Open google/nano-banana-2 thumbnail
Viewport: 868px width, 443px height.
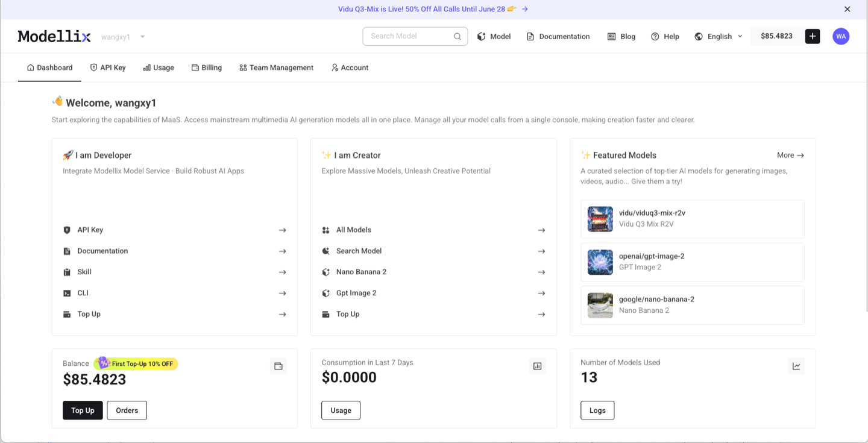[x=600, y=306]
